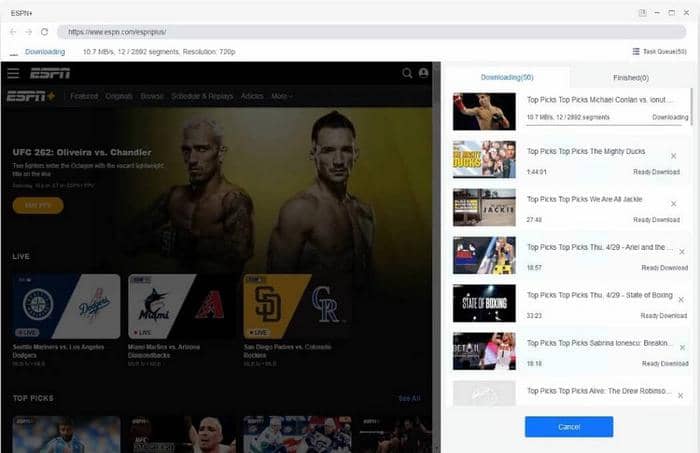
Task: Remove We Are All Jackie from the queue
Action: (x=673, y=204)
